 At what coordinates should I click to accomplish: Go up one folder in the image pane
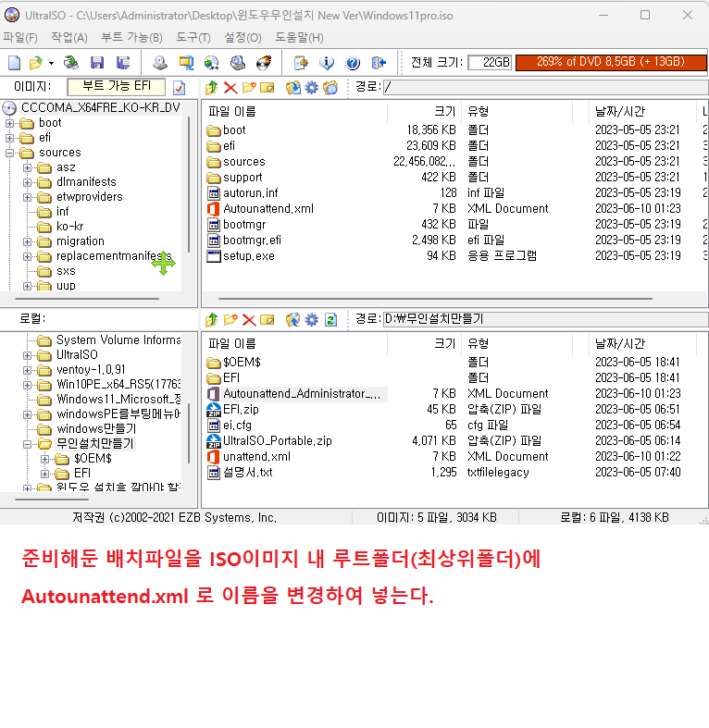coord(211,87)
